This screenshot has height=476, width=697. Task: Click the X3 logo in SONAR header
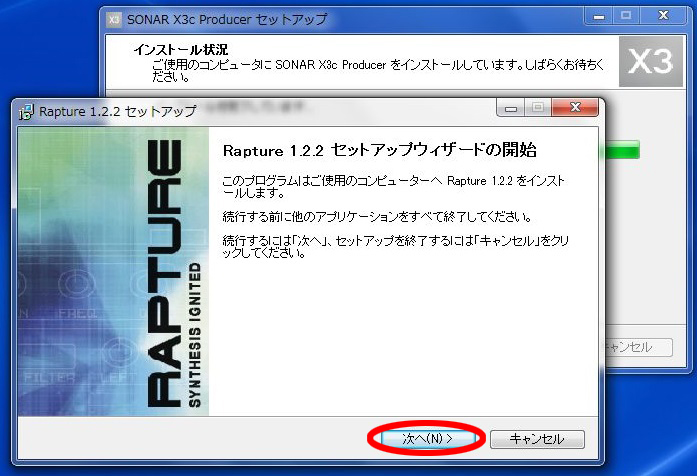click(650, 61)
